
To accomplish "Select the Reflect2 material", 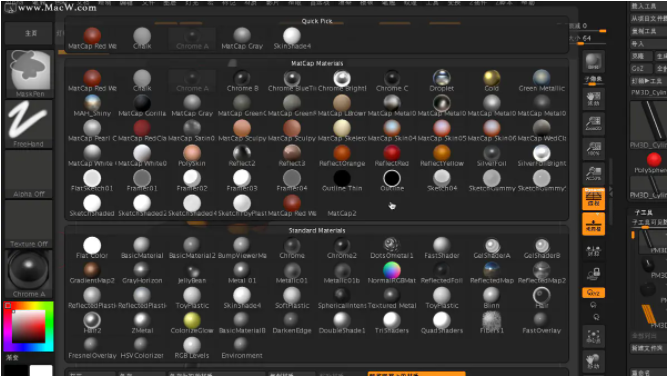I will click(242, 155).
